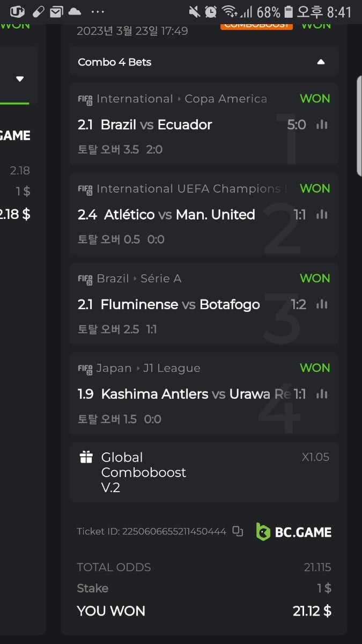Open Brazil vs Ecuador match
The height and width of the screenshot is (644, 362).
156,125
